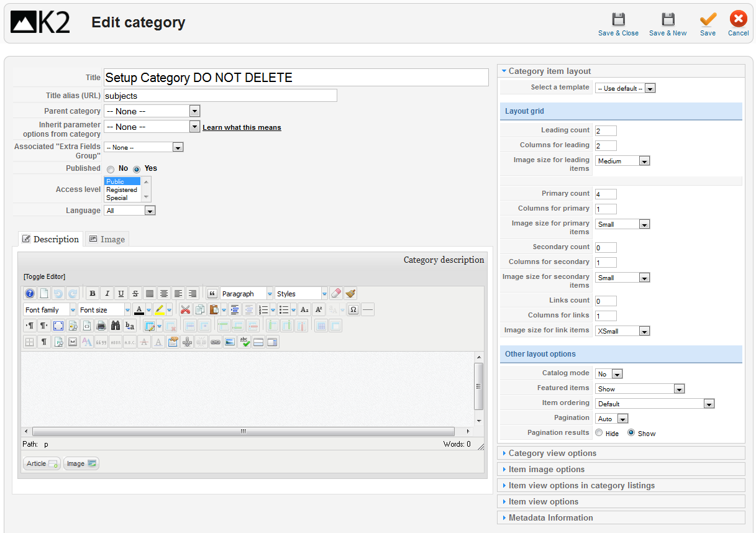Set Published to Yes
Viewport: 756px width, 533px height.
[x=137, y=169]
